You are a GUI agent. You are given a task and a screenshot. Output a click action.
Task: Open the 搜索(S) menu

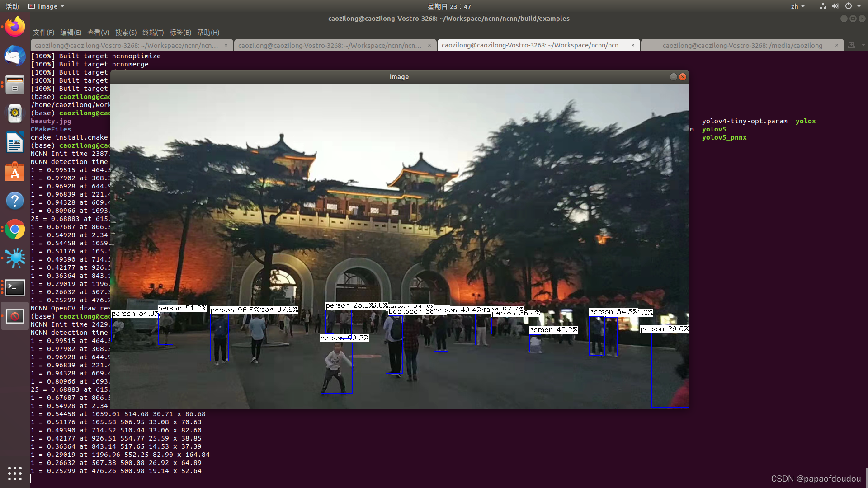pyautogui.click(x=126, y=33)
